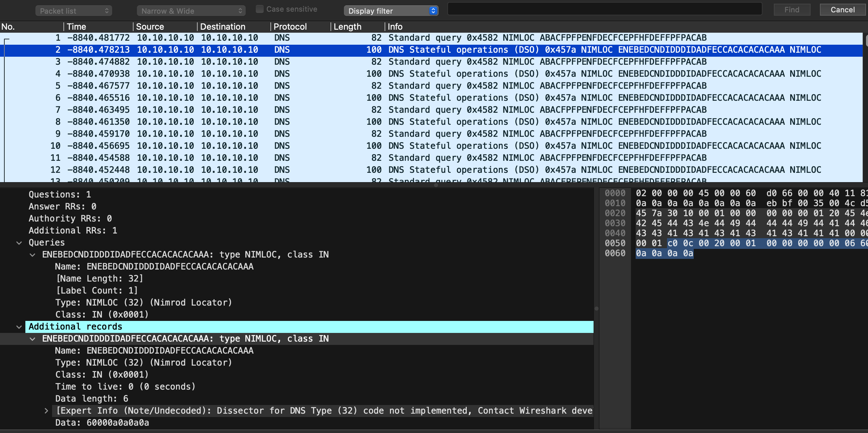Select the Authority RRs: 0 field
The width and height of the screenshot is (868, 433).
pos(70,219)
